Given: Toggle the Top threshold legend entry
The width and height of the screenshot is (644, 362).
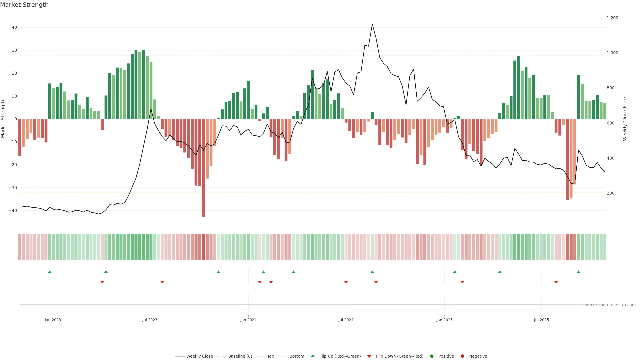Looking at the screenshot, I should (270, 356).
